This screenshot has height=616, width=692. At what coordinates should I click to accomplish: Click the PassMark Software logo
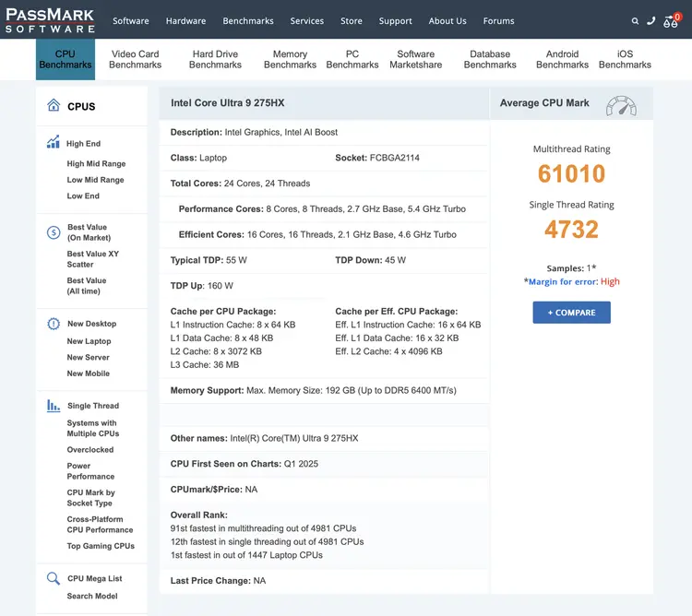pyautogui.click(x=50, y=19)
